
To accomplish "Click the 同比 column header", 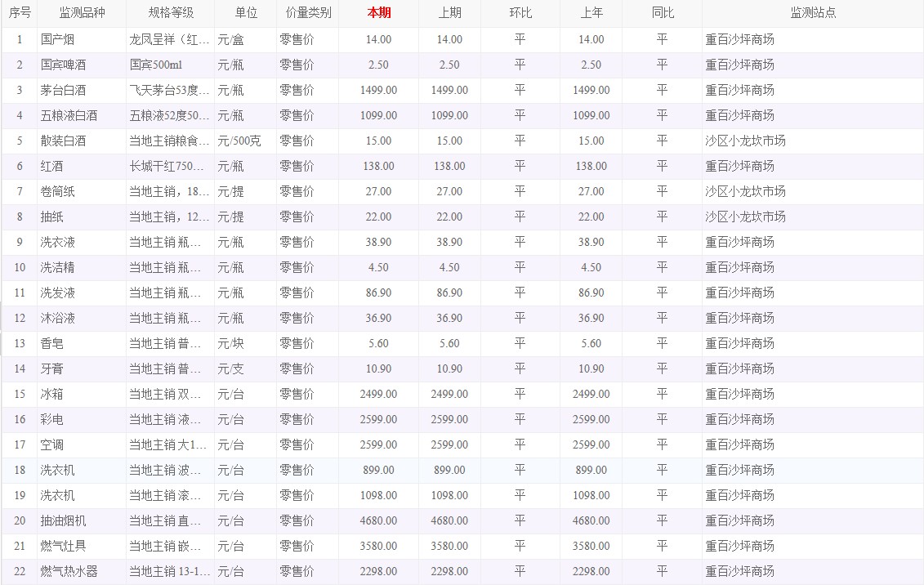I will coord(663,13).
